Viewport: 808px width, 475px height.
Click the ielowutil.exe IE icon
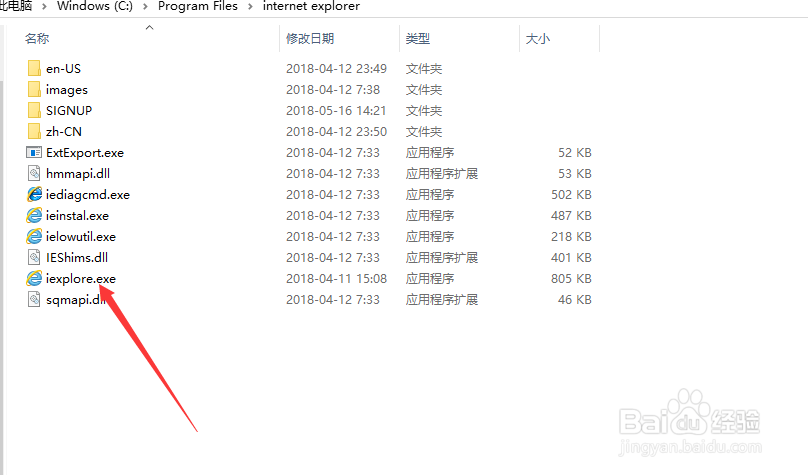coord(34,236)
